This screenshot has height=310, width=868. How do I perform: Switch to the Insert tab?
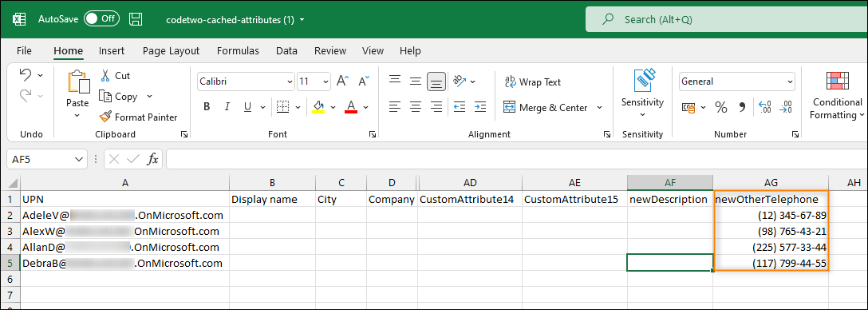(x=111, y=51)
